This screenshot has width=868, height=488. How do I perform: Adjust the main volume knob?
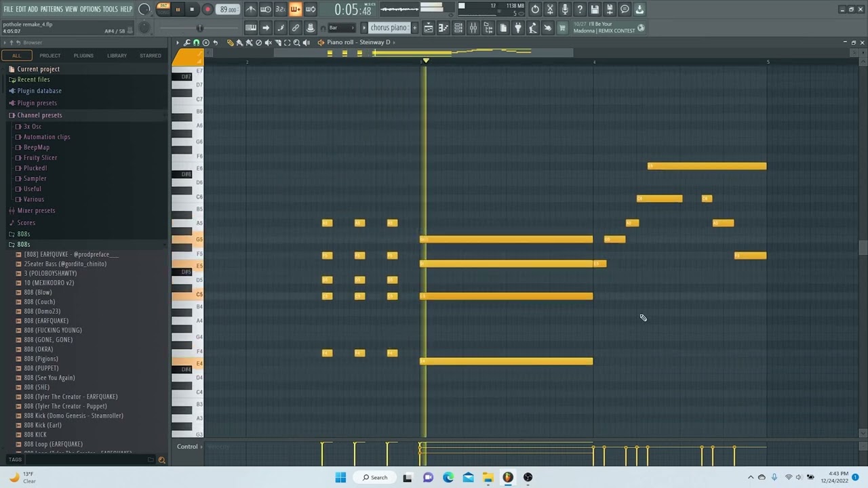[144, 9]
